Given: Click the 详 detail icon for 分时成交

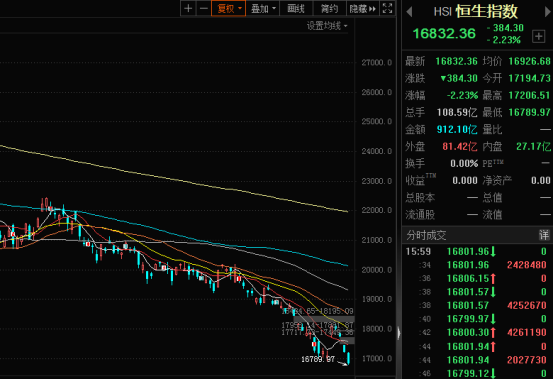Looking at the screenshot, I should [544, 235].
